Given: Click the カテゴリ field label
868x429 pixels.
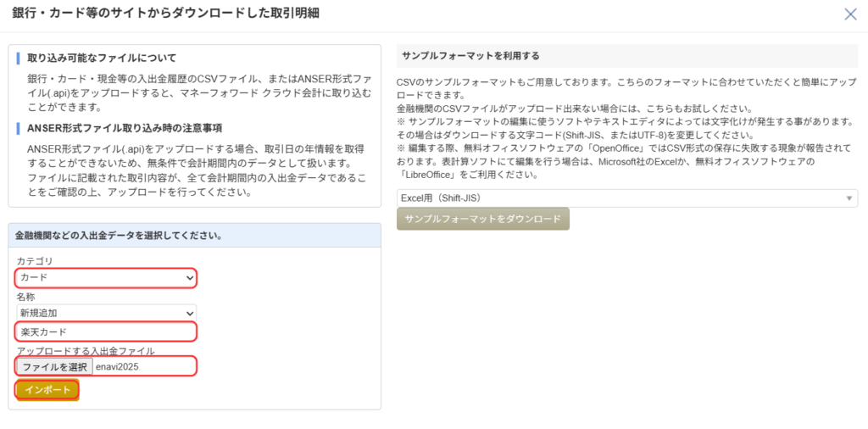Looking at the screenshot, I should [x=34, y=261].
